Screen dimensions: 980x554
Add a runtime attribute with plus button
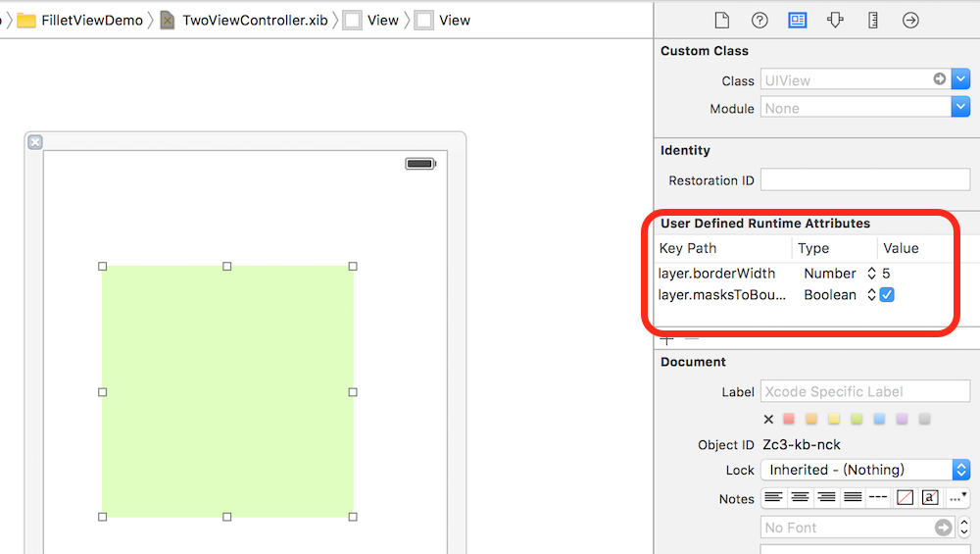tap(666, 340)
